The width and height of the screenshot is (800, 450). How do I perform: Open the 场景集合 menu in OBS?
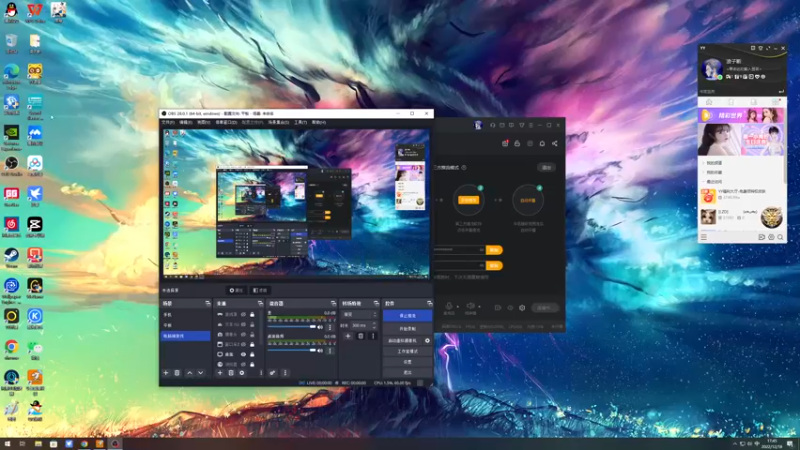click(279, 122)
